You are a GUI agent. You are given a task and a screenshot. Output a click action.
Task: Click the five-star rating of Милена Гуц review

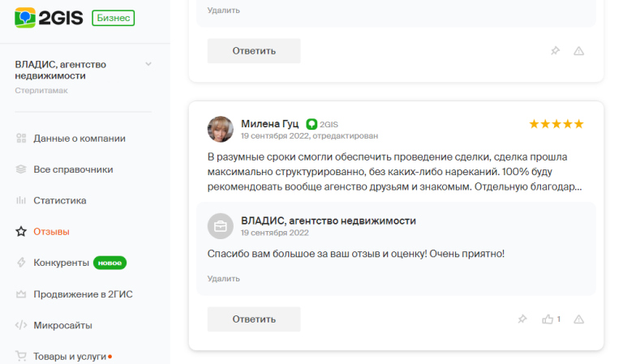tap(556, 124)
